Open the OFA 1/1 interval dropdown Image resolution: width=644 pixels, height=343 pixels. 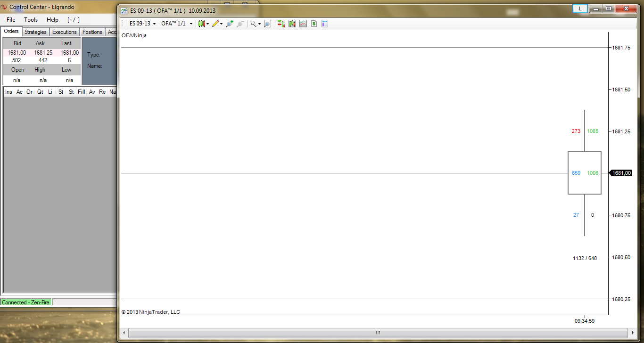point(177,24)
